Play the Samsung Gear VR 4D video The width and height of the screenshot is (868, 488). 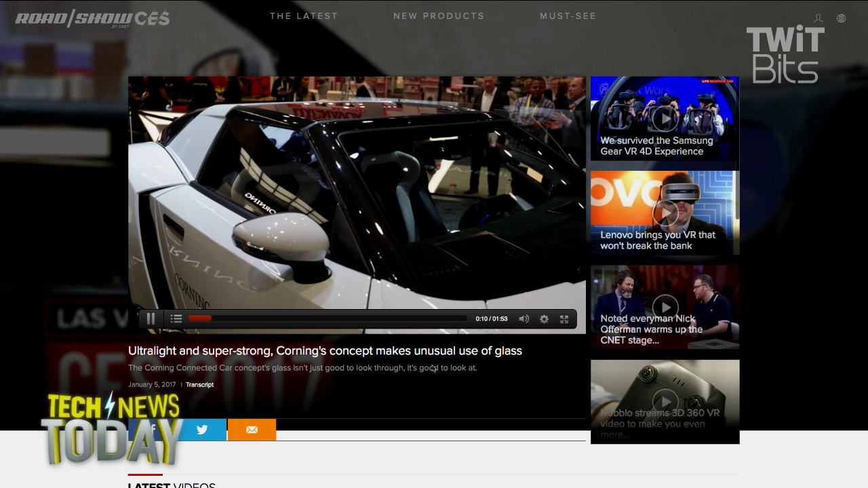coord(665,118)
